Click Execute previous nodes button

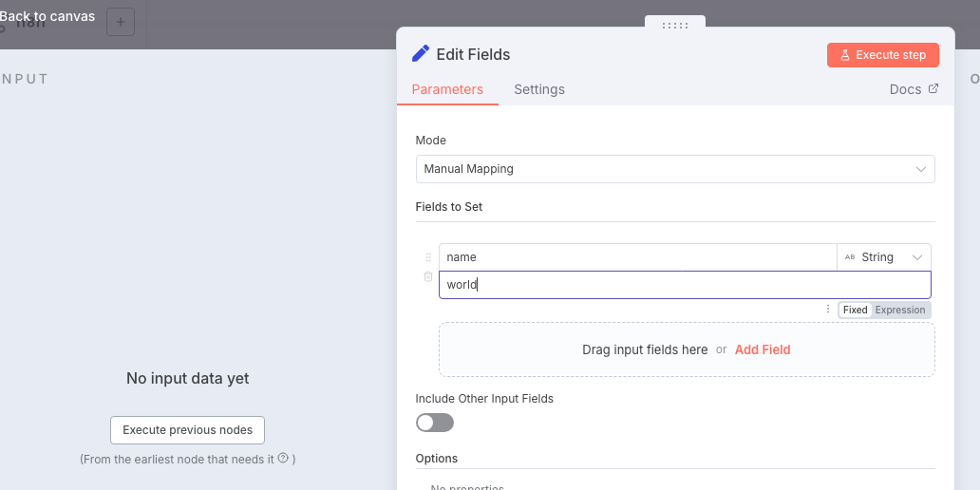[187, 430]
